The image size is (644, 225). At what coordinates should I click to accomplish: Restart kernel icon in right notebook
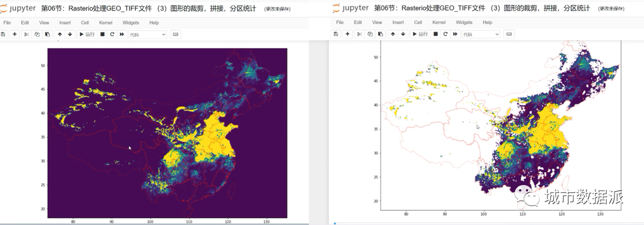pyautogui.click(x=445, y=34)
